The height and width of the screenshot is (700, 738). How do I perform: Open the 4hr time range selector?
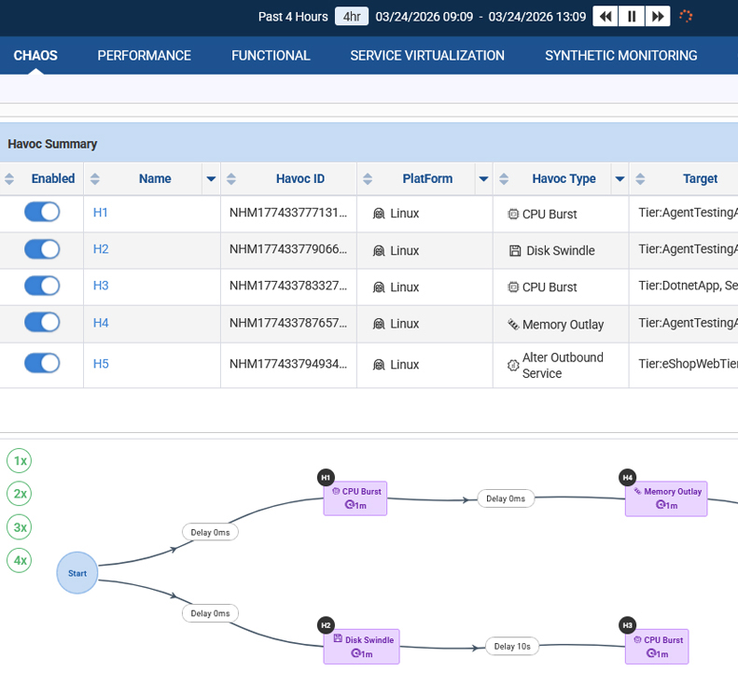pyautogui.click(x=352, y=17)
